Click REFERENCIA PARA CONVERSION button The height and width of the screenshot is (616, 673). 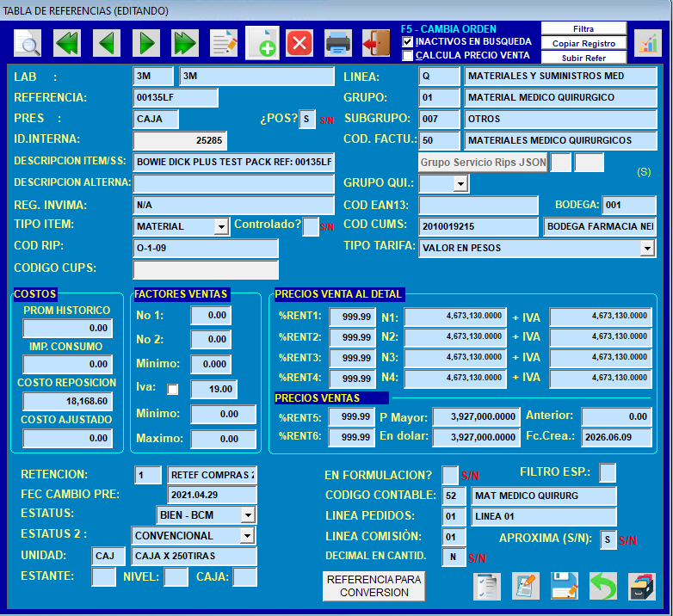pos(374,586)
